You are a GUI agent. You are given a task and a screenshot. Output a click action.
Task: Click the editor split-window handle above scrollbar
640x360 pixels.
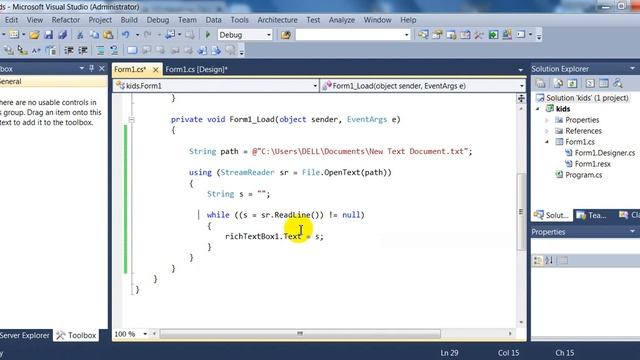521,98
